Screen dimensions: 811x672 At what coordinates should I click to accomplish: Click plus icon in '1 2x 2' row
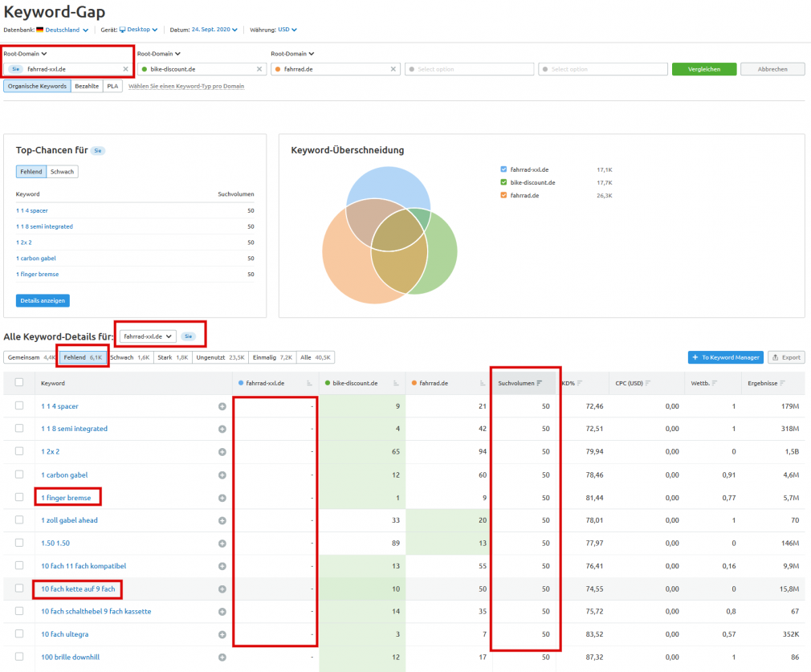click(x=222, y=452)
